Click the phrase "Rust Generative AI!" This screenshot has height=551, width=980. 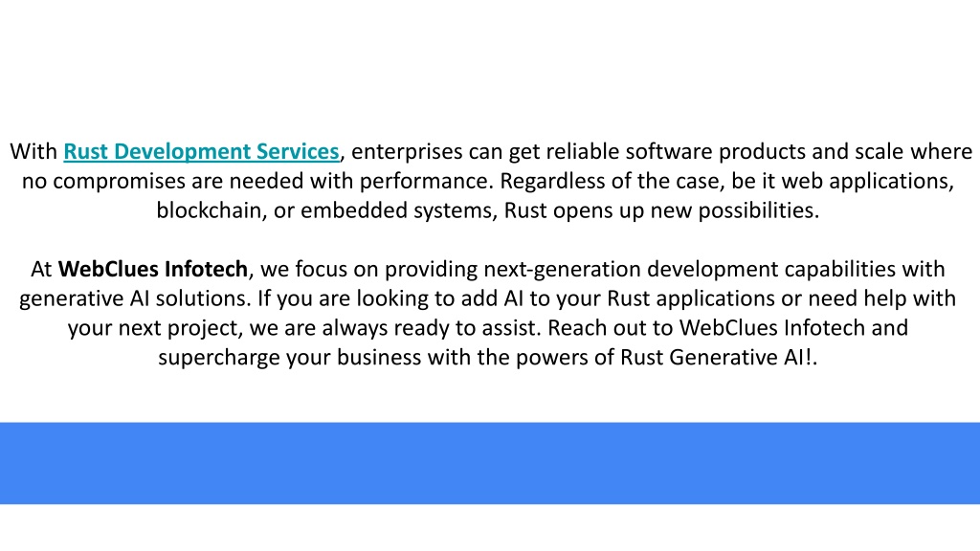pyautogui.click(x=716, y=358)
